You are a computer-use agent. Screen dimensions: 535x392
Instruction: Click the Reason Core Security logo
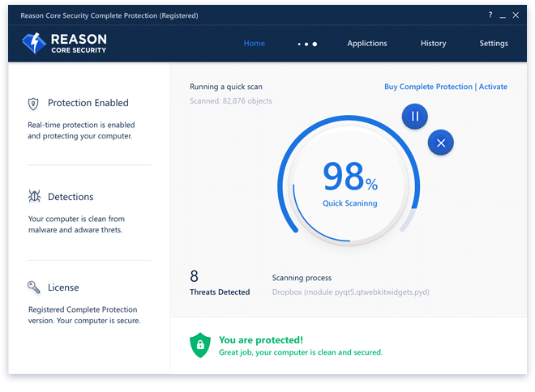pos(65,43)
